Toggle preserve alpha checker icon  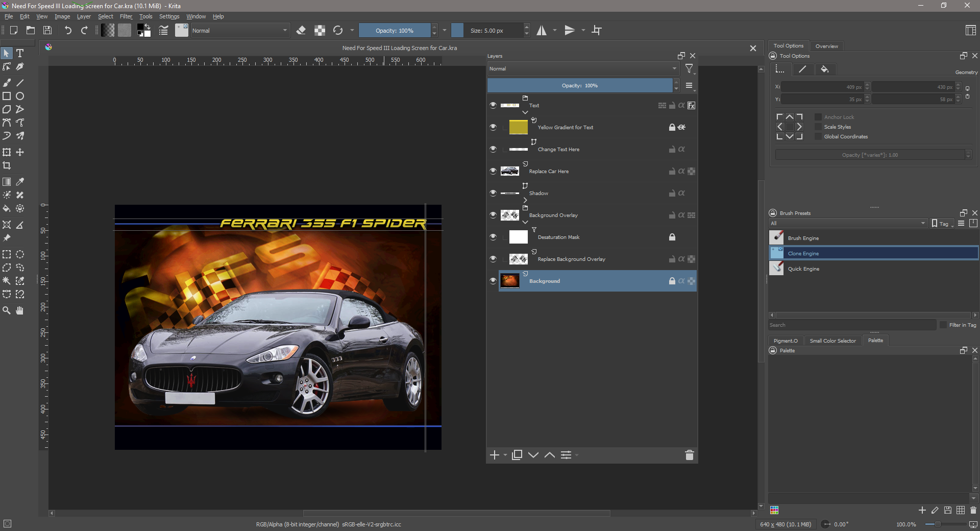[x=320, y=31]
